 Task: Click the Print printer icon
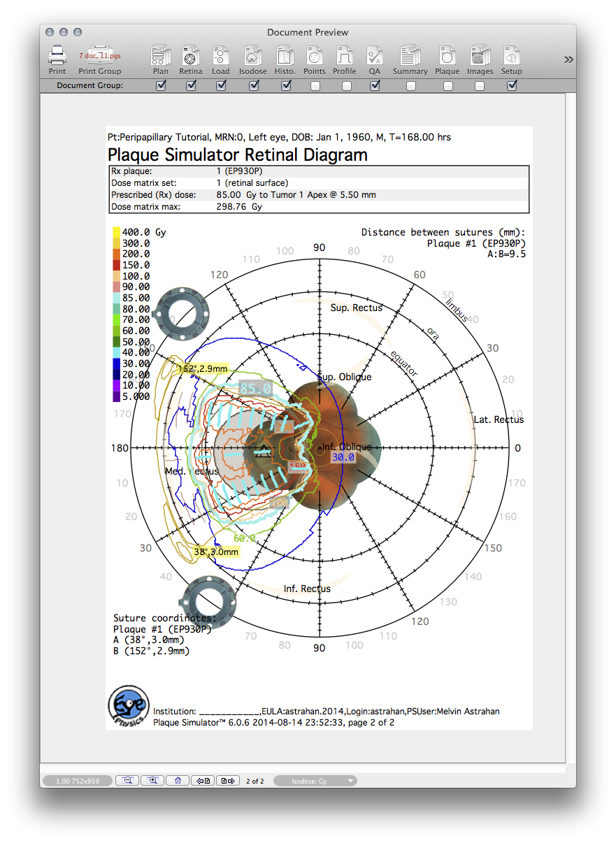pyautogui.click(x=57, y=55)
